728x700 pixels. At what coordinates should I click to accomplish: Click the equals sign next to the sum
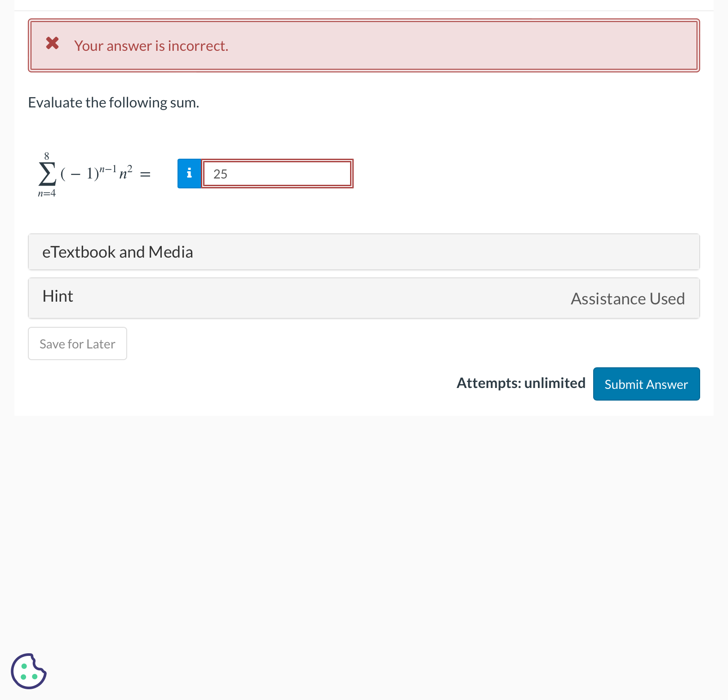[145, 174]
